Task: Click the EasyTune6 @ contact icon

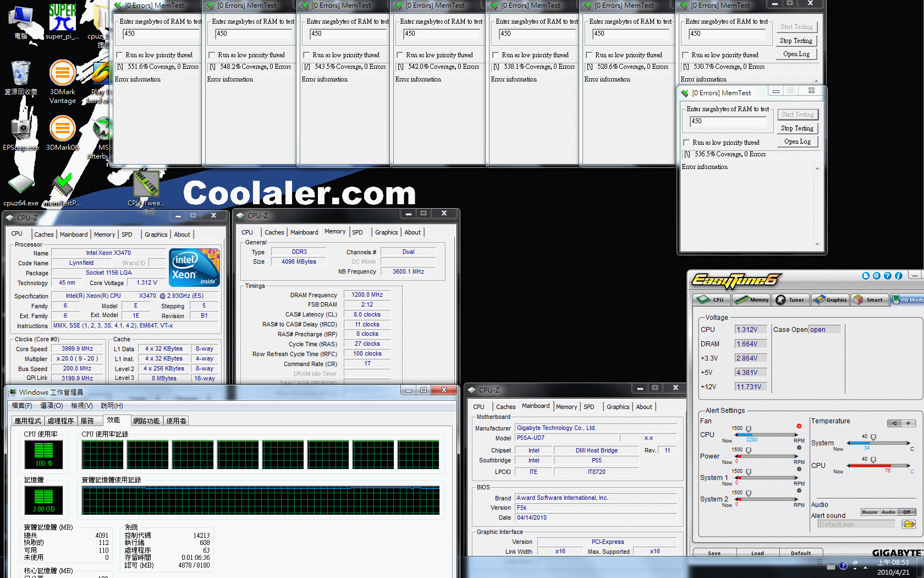Action: (877, 276)
